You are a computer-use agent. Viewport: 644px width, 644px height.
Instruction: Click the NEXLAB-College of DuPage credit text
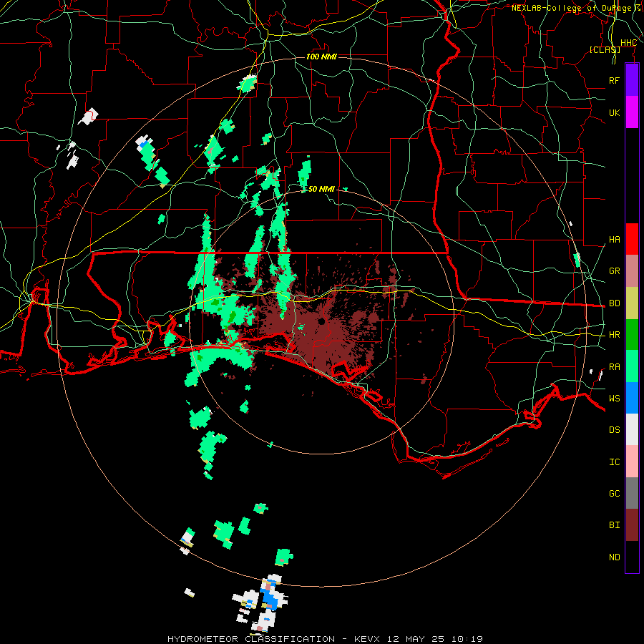click(x=571, y=8)
